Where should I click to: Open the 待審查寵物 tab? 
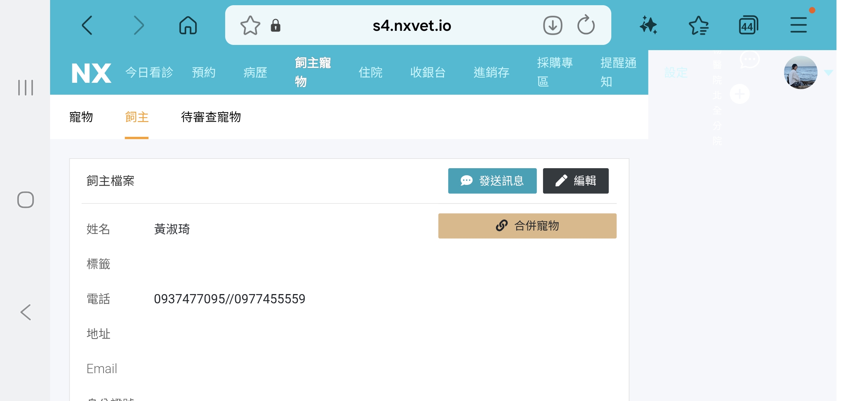[211, 117]
